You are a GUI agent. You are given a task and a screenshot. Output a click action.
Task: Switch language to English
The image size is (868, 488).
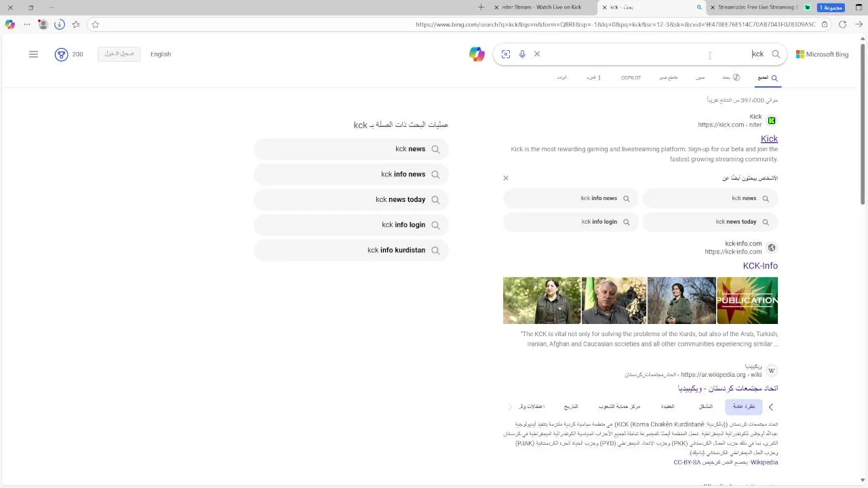[161, 54]
